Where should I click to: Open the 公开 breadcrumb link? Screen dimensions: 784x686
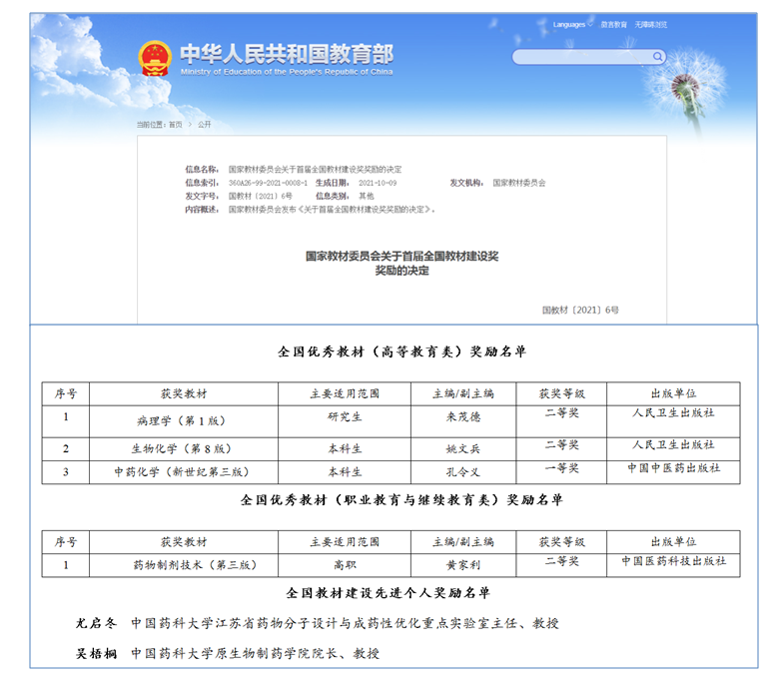pyautogui.click(x=204, y=125)
